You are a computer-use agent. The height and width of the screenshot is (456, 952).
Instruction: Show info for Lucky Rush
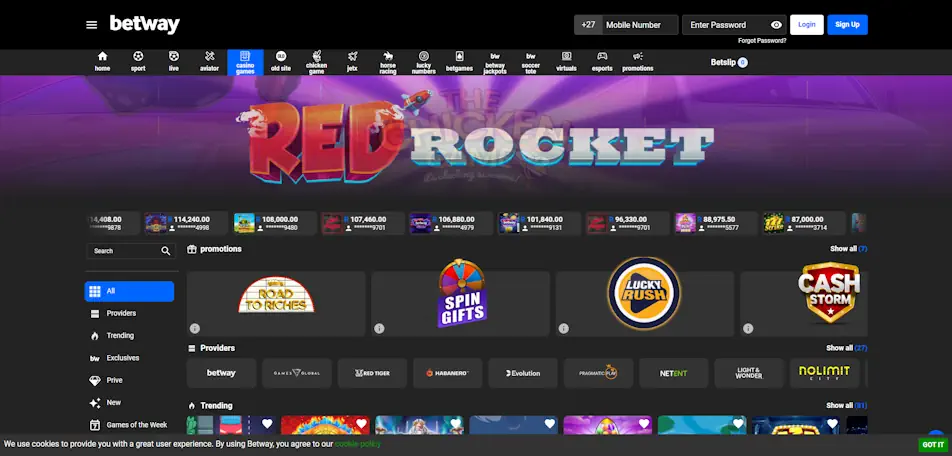tap(563, 328)
